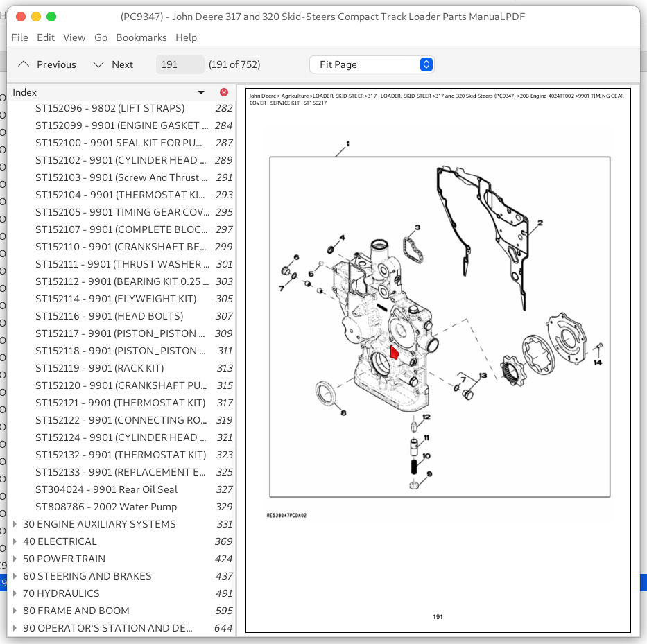Click the page number input field
The image size is (647, 644).
pos(180,64)
